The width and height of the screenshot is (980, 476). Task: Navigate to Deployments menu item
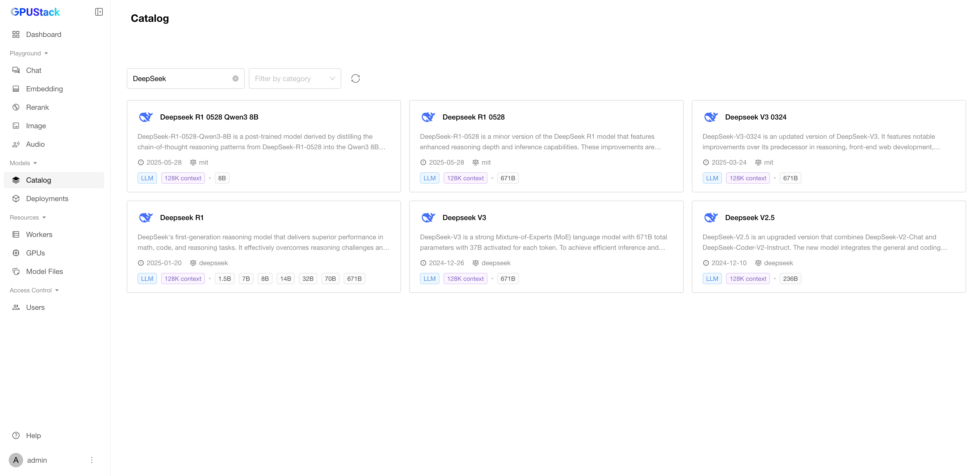point(47,199)
